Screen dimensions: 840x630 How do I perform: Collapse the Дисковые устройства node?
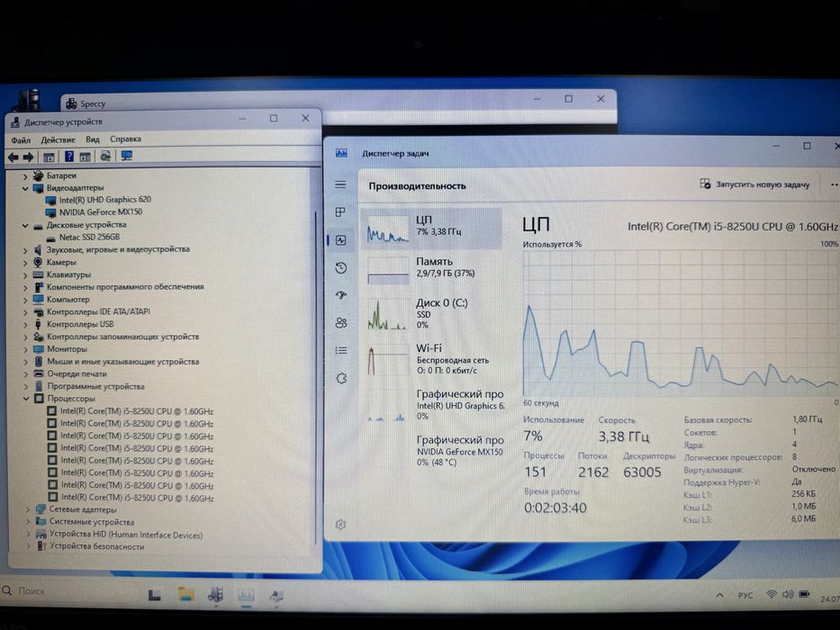click(x=24, y=226)
